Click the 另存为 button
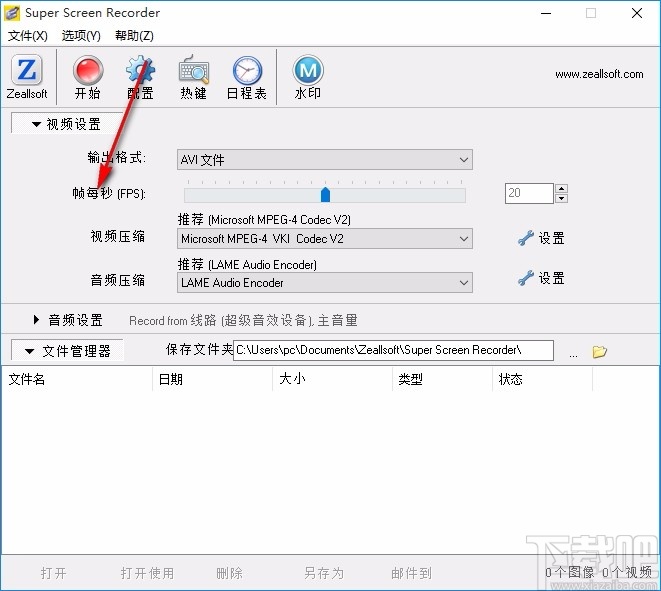 (324, 573)
